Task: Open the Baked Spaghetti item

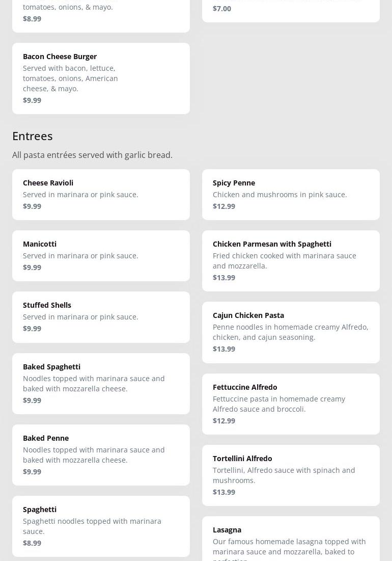Action: click(101, 384)
